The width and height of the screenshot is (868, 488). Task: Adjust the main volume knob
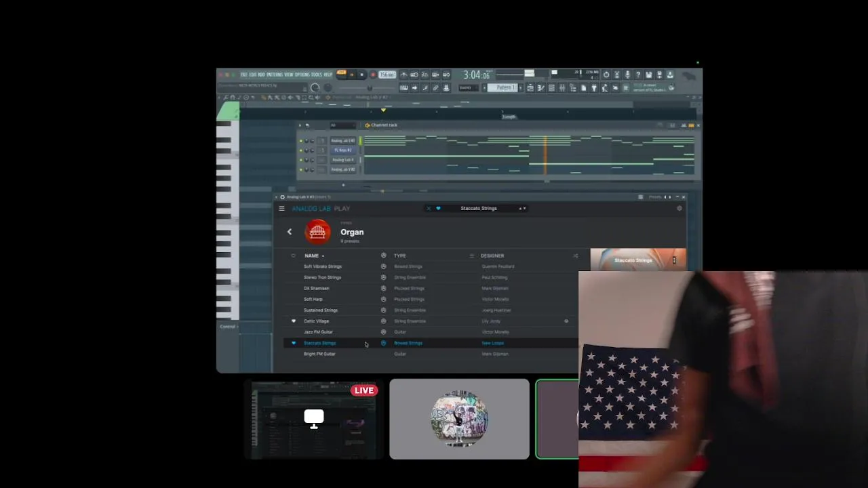click(x=315, y=87)
